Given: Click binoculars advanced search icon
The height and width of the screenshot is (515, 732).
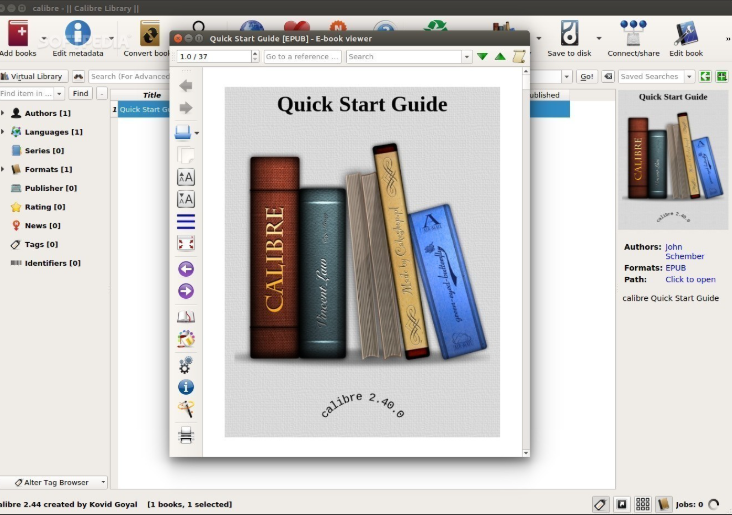Looking at the screenshot, I should (x=78, y=76).
